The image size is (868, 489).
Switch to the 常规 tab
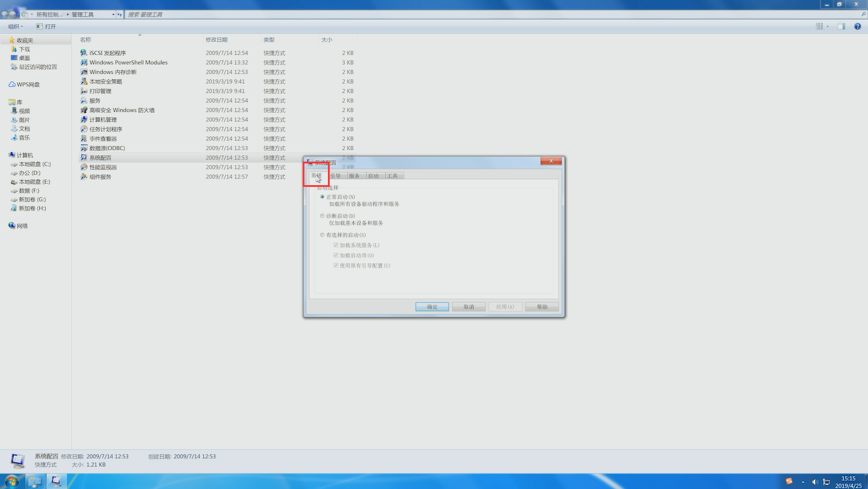point(316,175)
